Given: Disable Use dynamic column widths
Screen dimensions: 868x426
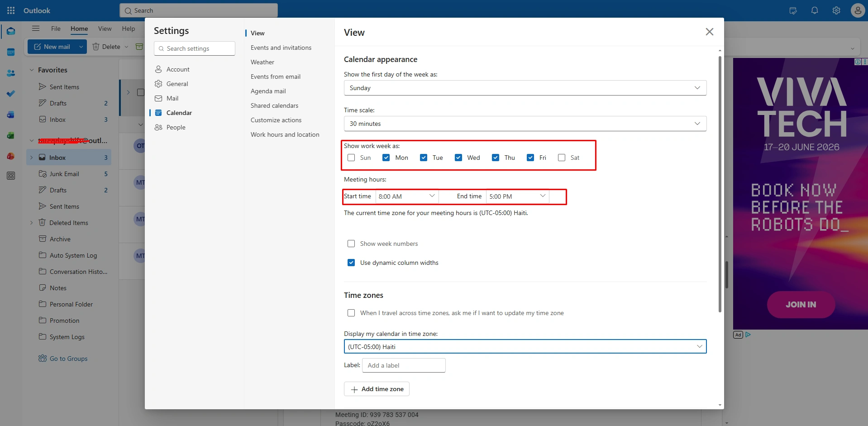Looking at the screenshot, I should [351, 263].
